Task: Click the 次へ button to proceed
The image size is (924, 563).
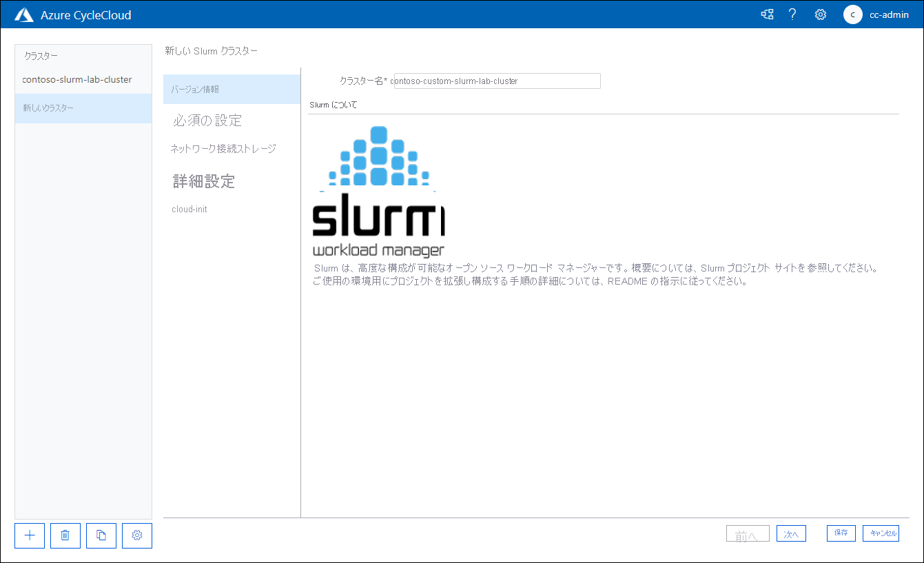Action: click(x=790, y=533)
